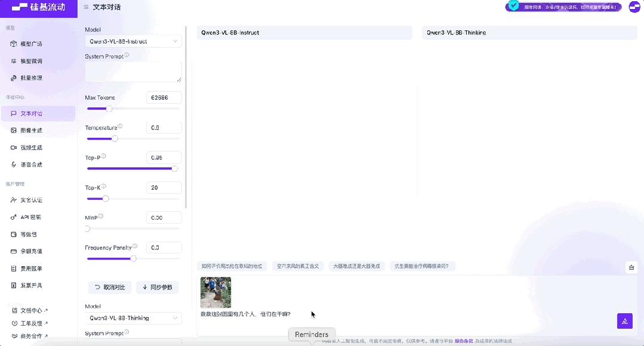Click the info icon beside lower System Prompt

click(x=127, y=332)
